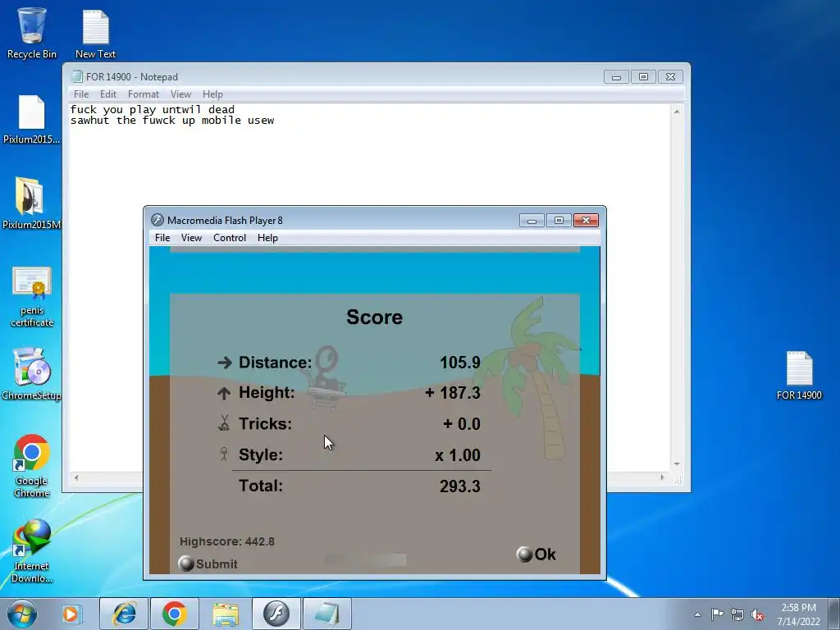840x630 pixels.
Task: Select the FOR 14900 desktop file
Action: coord(799,375)
